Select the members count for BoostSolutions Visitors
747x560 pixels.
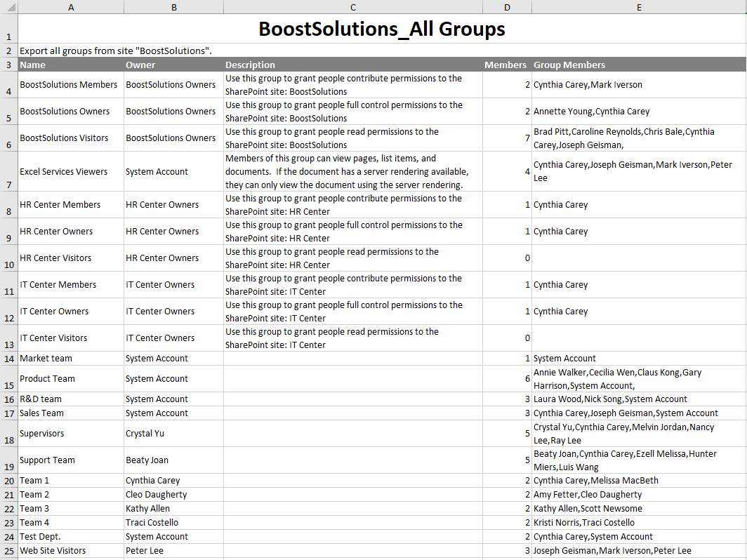click(x=507, y=138)
